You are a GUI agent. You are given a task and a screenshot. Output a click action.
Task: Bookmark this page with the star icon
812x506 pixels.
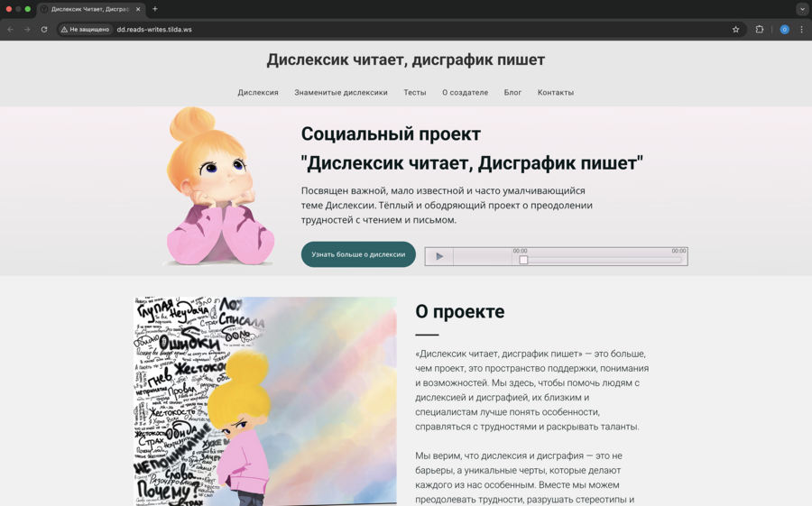point(736,30)
